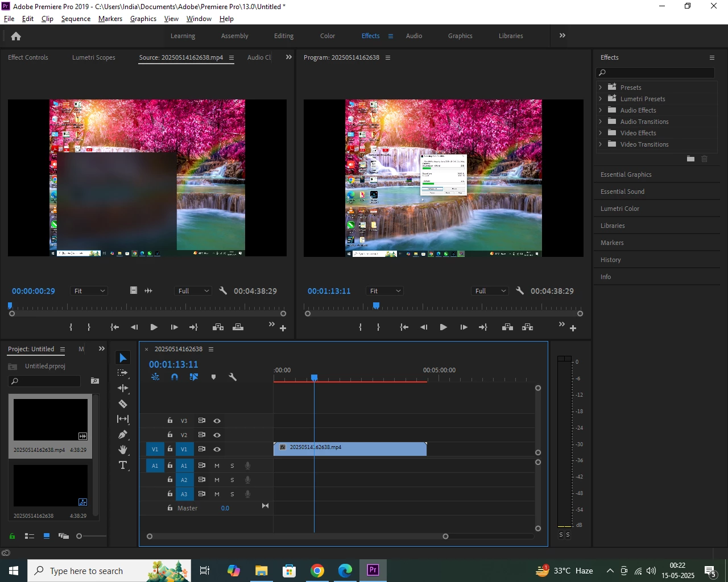This screenshot has height=582, width=728.
Task: Open the Sequence menu
Action: [76, 19]
